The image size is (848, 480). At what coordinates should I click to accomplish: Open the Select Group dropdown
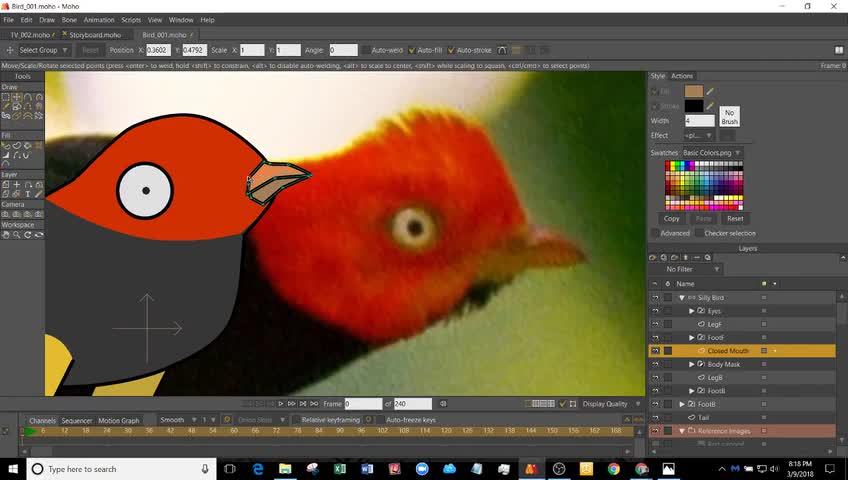point(43,50)
